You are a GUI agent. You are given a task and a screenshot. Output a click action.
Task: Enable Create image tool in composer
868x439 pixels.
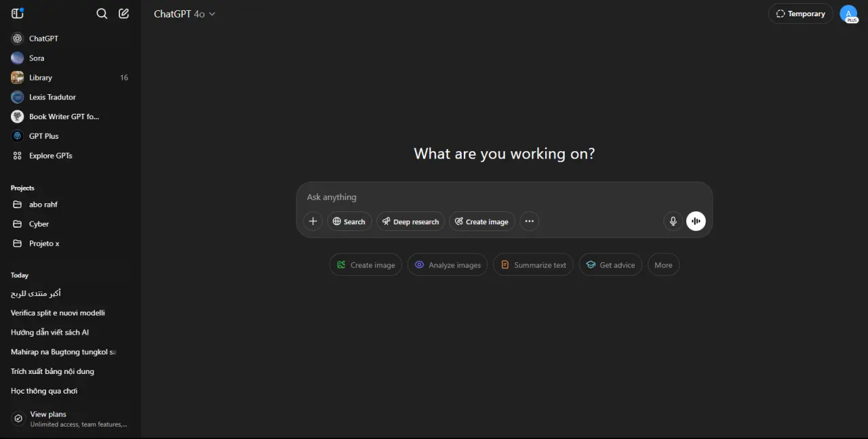pyautogui.click(x=481, y=222)
